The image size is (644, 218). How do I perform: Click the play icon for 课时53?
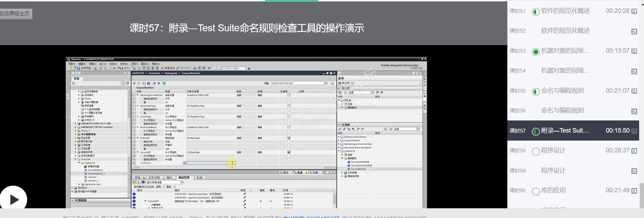[x=634, y=51]
